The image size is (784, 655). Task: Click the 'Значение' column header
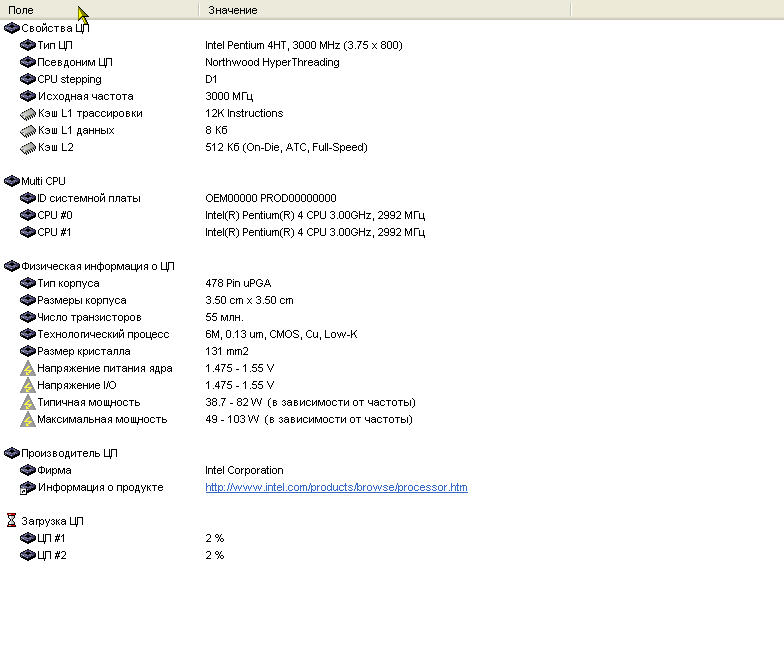[x=384, y=10]
